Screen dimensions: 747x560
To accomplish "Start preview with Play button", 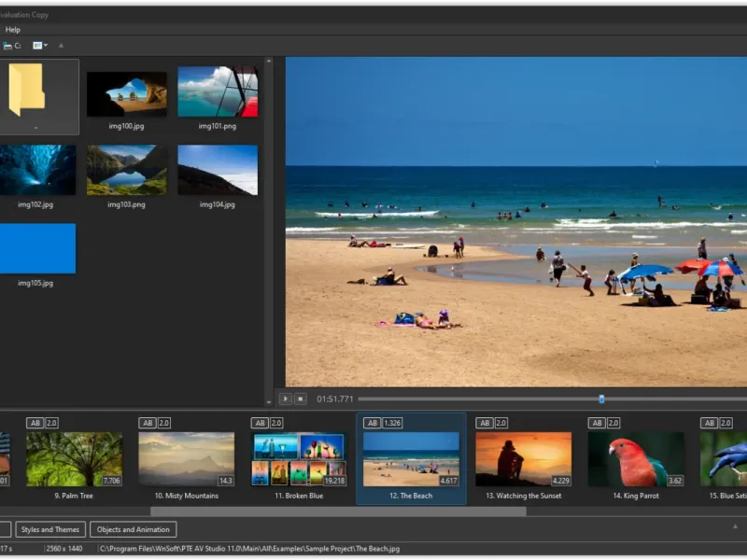I will click(286, 399).
